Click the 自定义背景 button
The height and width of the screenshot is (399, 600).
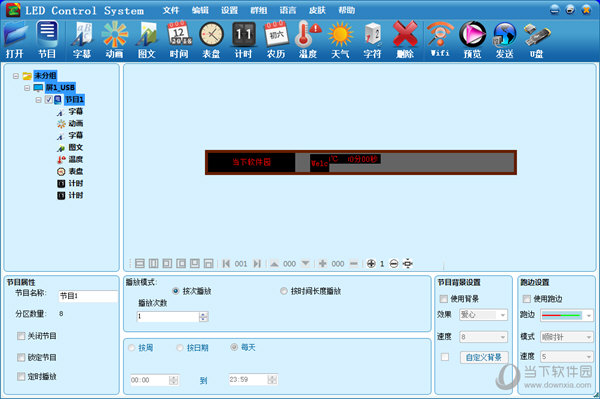click(x=484, y=357)
